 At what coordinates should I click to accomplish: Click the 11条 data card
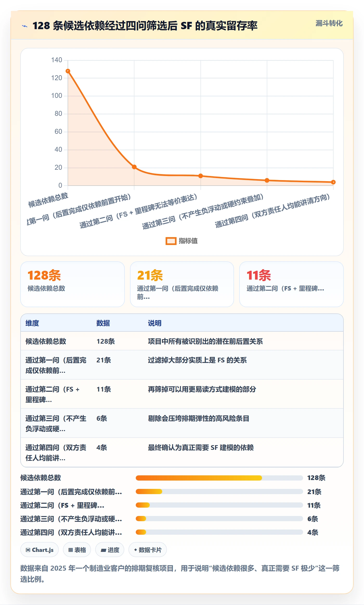coord(291,284)
